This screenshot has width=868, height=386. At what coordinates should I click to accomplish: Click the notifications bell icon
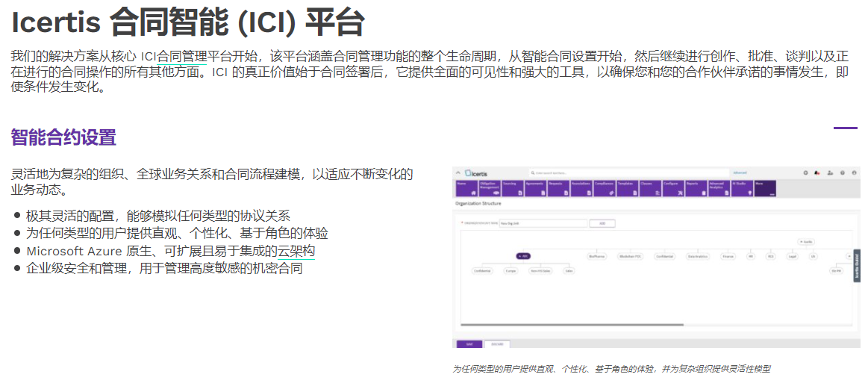click(817, 173)
